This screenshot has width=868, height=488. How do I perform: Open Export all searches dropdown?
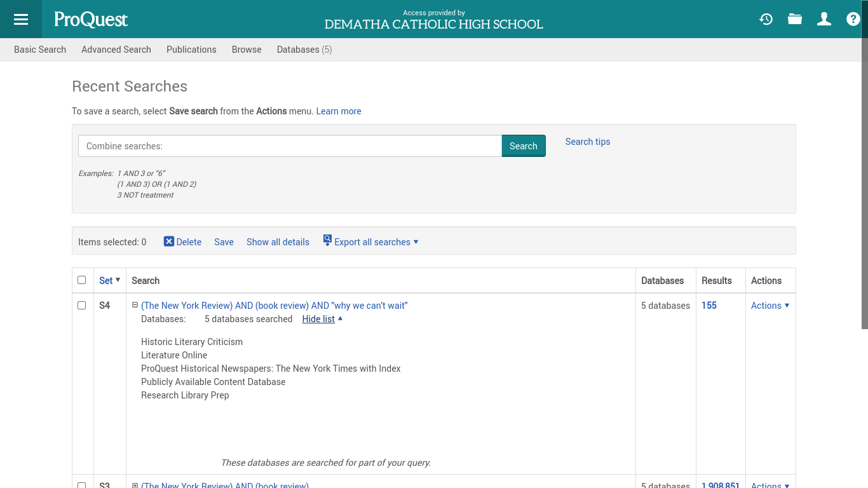click(377, 242)
